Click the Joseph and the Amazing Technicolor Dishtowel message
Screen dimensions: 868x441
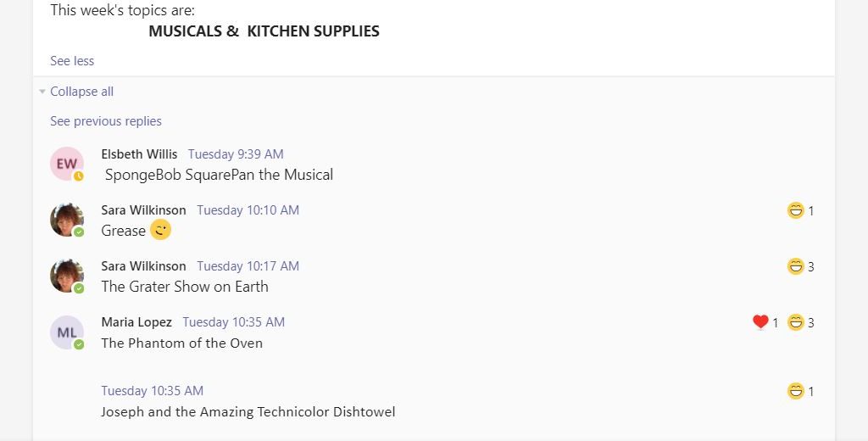[248, 411]
